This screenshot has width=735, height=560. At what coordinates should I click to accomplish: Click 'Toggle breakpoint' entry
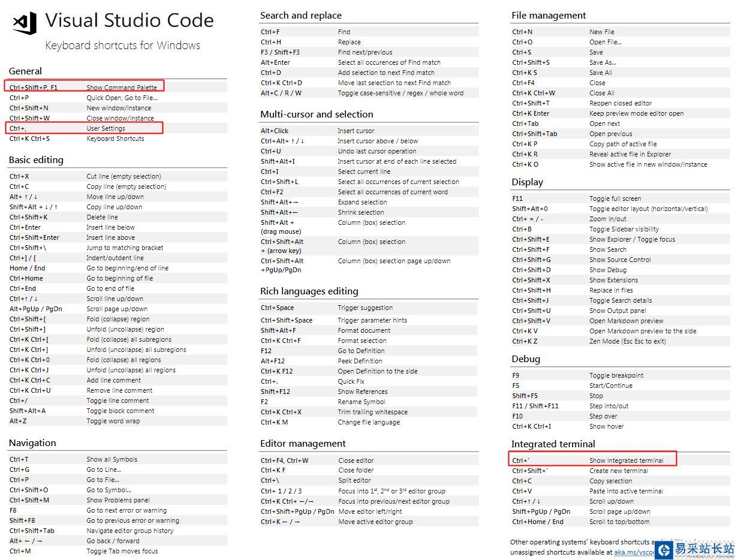tap(616, 375)
